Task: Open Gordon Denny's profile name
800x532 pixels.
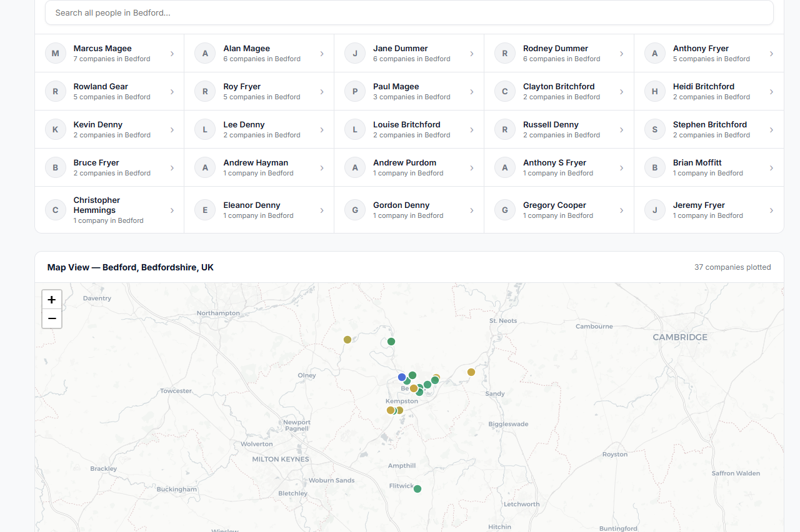Action: (x=401, y=205)
